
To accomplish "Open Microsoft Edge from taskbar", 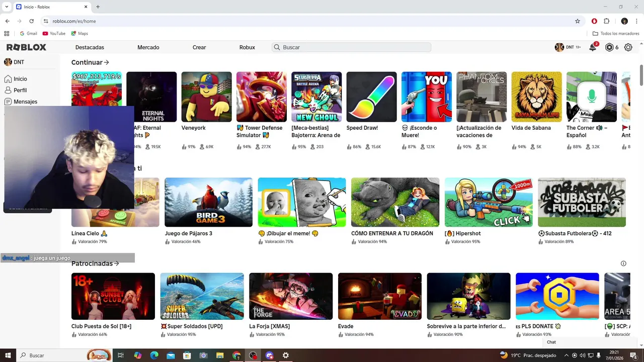I will click(154, 355).
